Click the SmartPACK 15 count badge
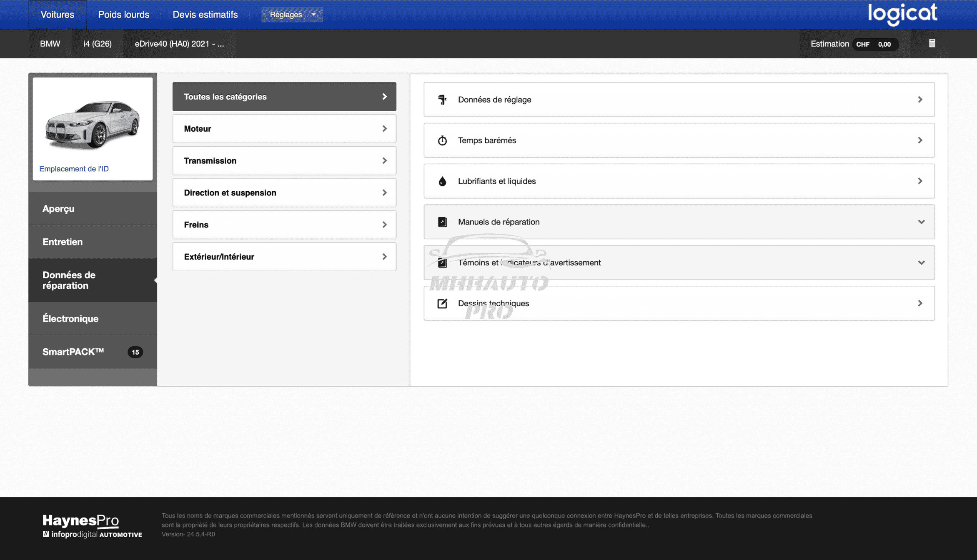Viewport: 977px width, 560px height. coord(135,352)
